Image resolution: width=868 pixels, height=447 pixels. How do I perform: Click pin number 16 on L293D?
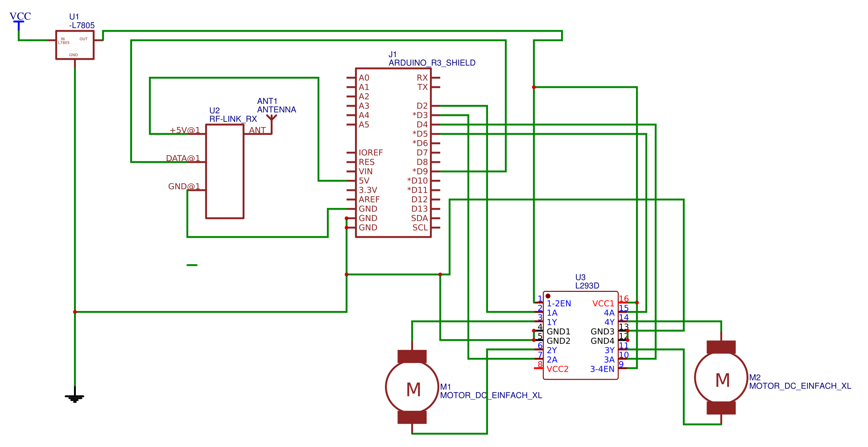pos(624,298)
